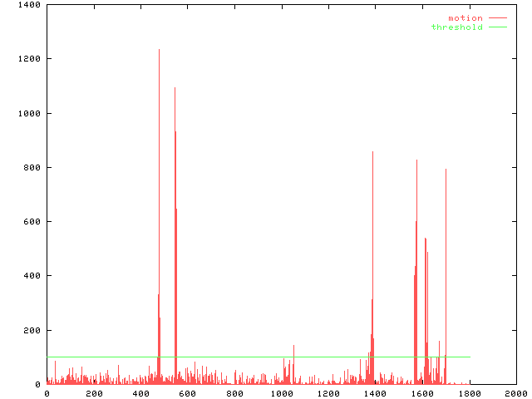The height and width of the screenshot is (399, 532).
Task: Select the green threshold legend line sample
Action: tap(498, 27)
